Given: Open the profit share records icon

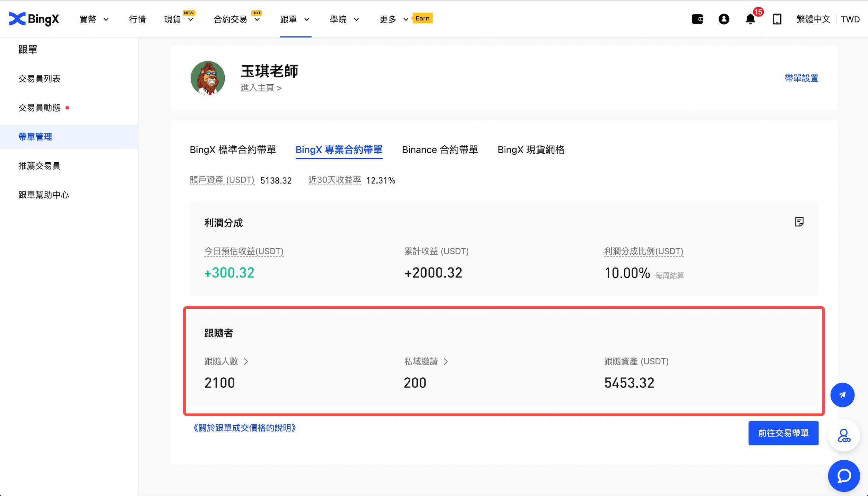Looking at the screenshot, I should point(799,222).
